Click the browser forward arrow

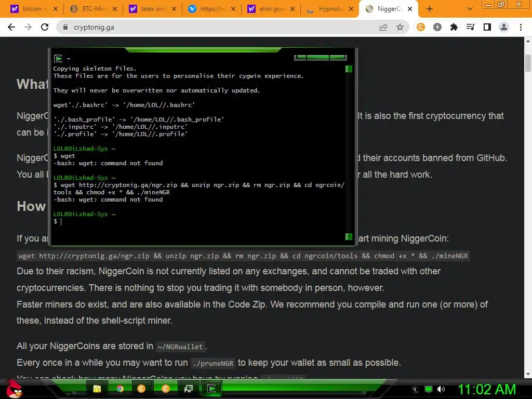click(x=28, y=27)
